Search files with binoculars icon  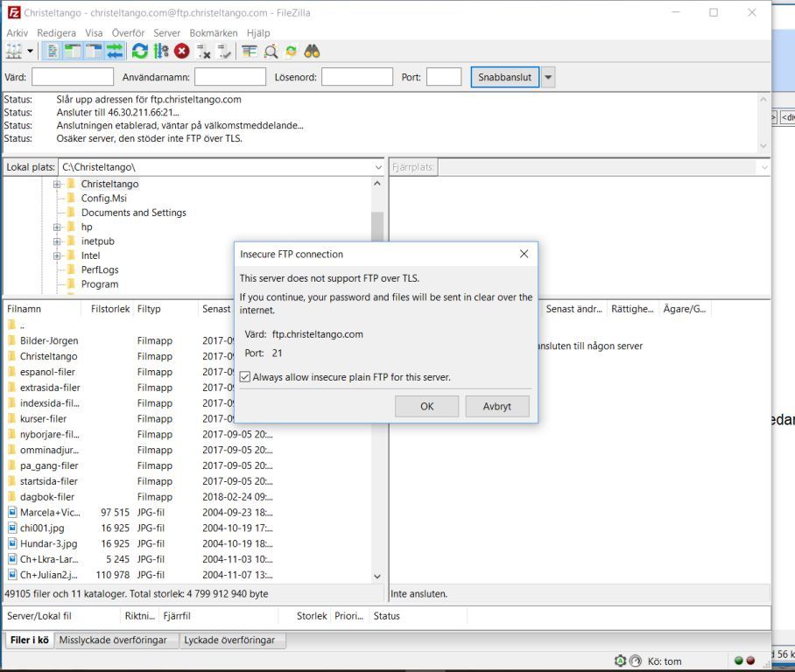point(312,51)
